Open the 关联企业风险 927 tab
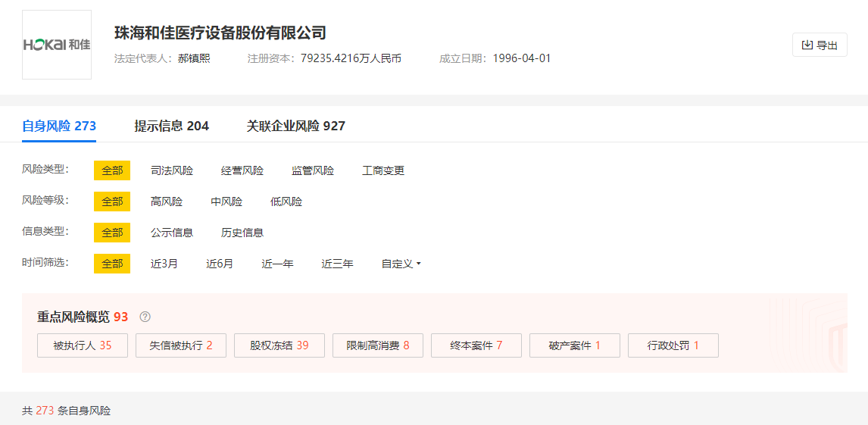 (296, 127)
